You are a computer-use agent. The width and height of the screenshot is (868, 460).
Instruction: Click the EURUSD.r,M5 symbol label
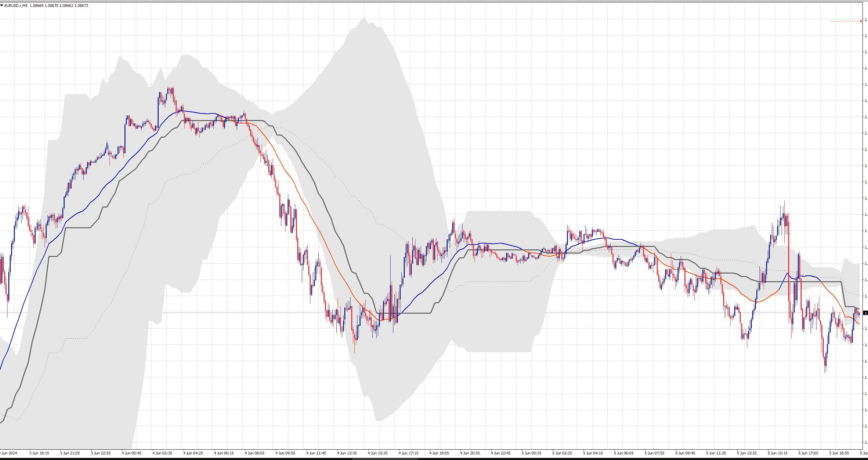coord(16,6)
